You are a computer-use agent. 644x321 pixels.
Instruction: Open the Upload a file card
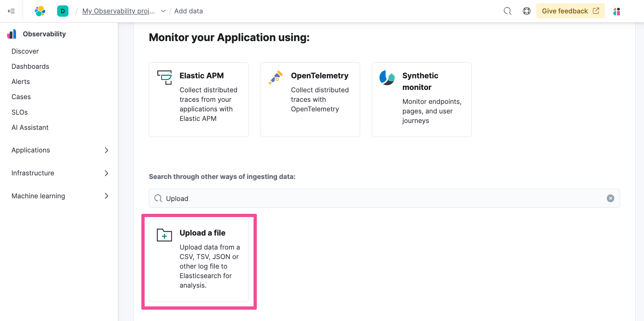click(x=199, y=261)
